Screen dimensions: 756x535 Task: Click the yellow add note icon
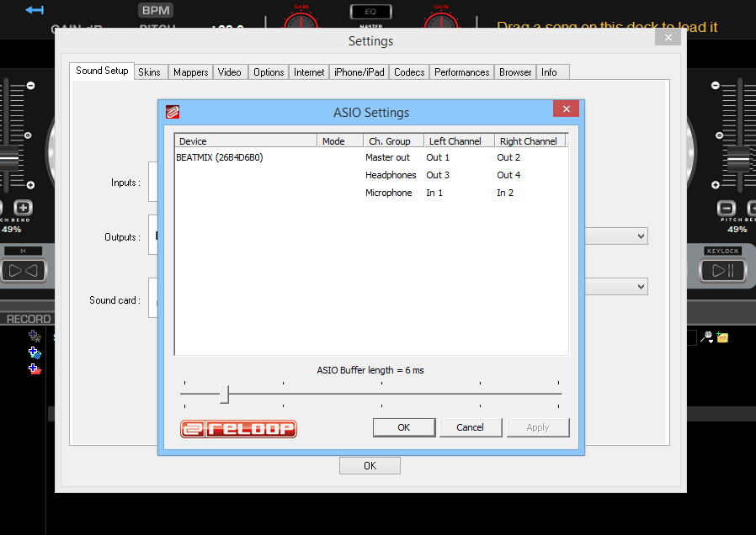[722, 337]
